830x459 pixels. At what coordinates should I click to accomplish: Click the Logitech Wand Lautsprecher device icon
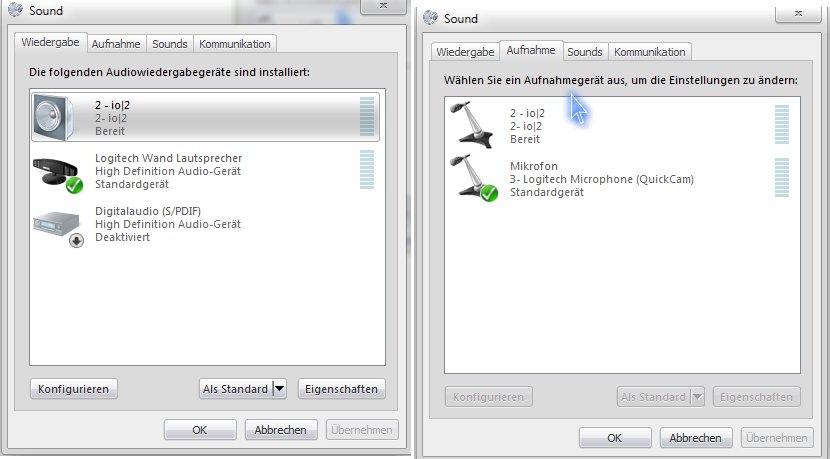[58, 174]
